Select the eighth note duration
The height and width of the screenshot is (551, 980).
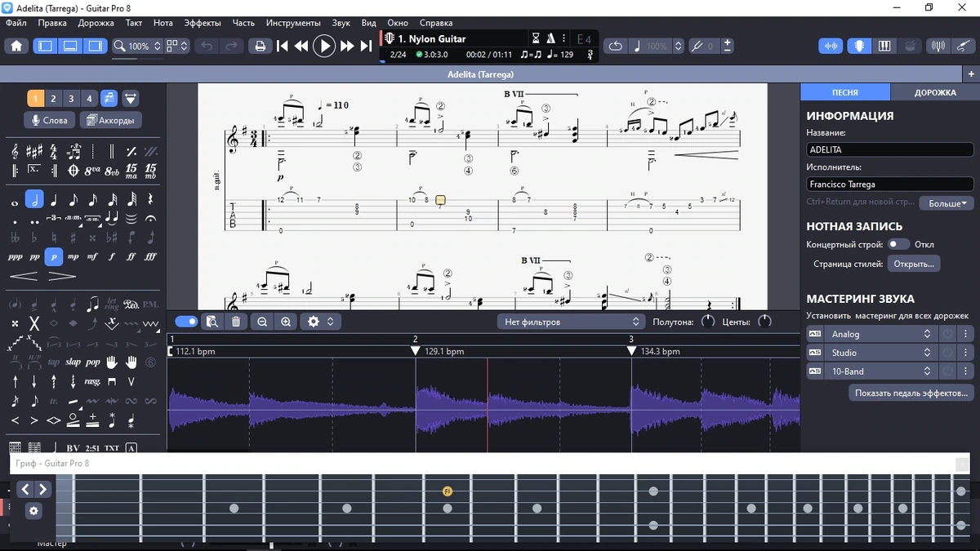(x=73, y=200)
